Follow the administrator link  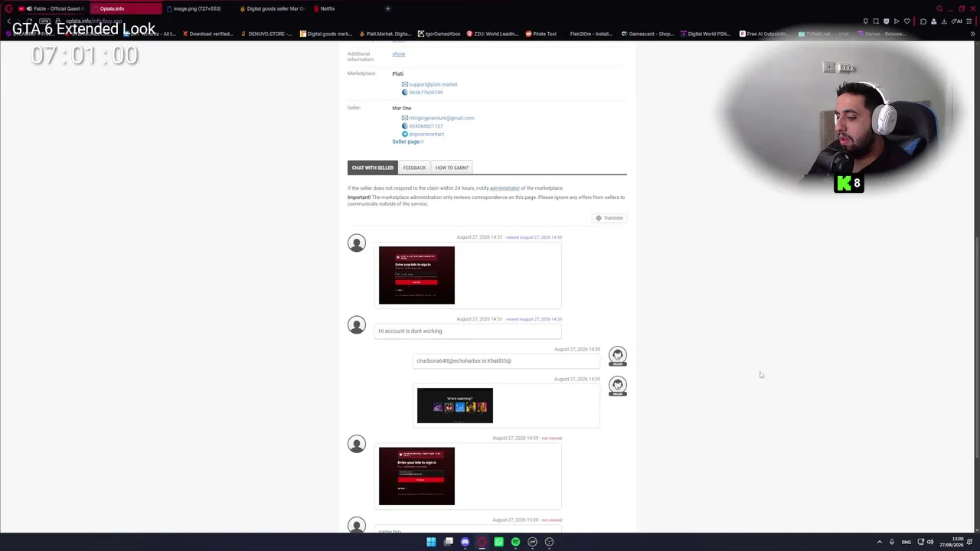(505, 188)
